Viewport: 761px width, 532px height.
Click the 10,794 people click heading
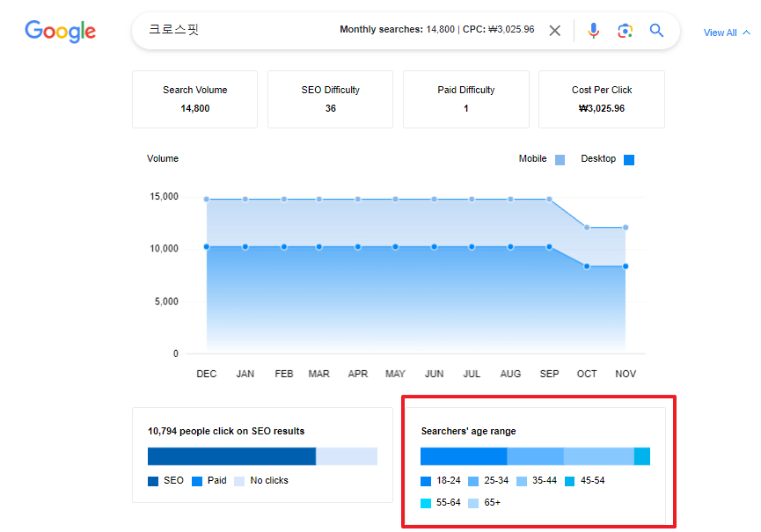pos(226,431)
